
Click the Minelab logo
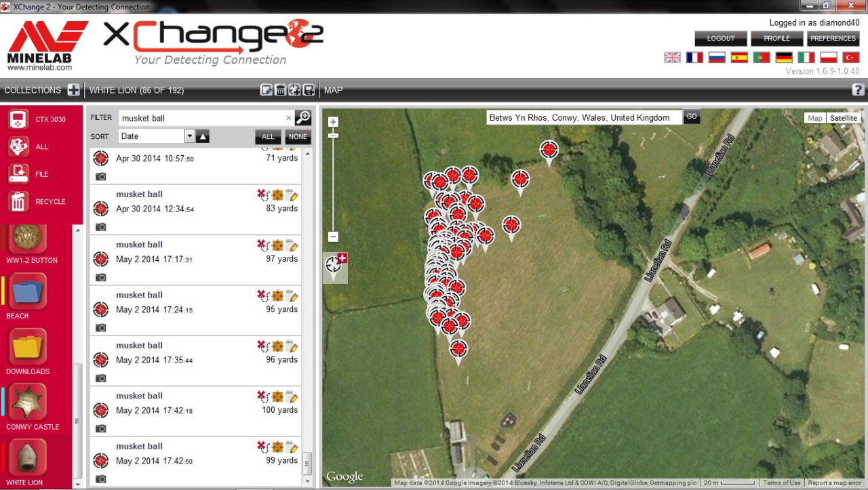pyautogui.click(x=47, y=45)
